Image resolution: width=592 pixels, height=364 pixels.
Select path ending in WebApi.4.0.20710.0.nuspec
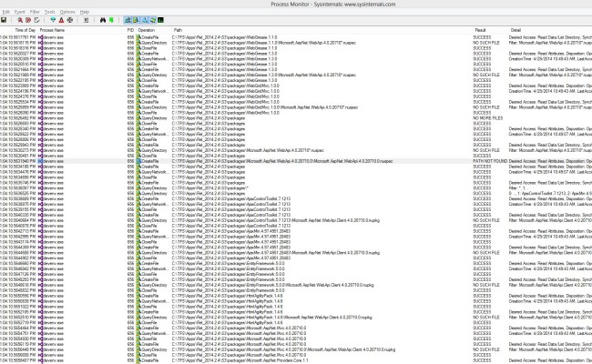(x=282, y=161)
